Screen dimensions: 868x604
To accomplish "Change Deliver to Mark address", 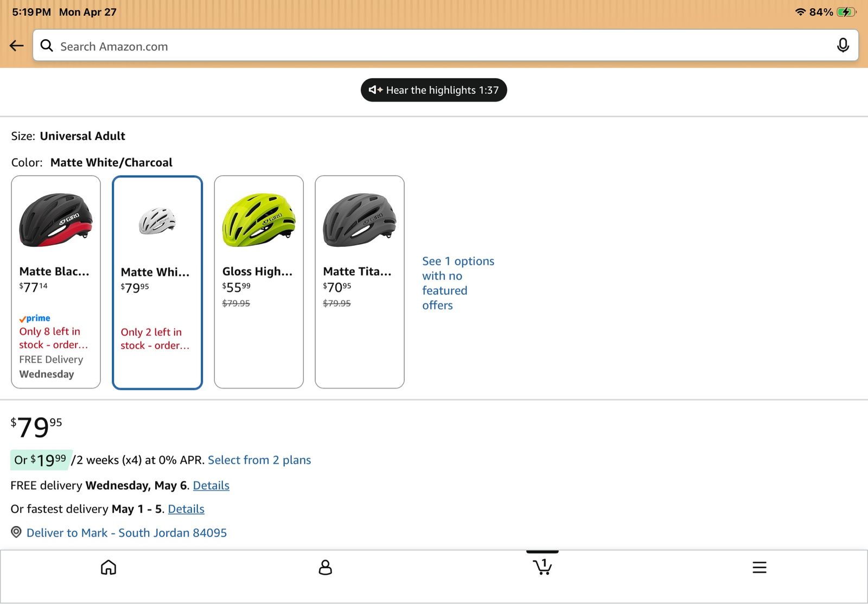I will [x=126, y=533].
